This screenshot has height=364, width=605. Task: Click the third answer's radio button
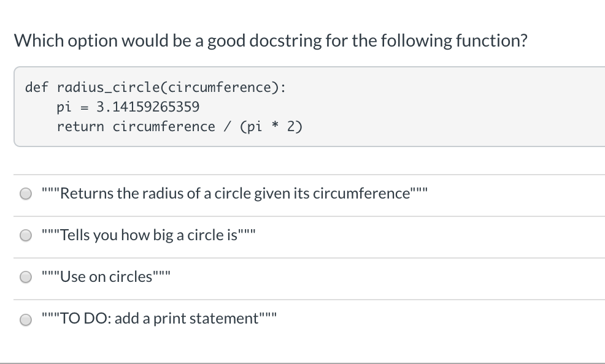click(x=26, y=276)
